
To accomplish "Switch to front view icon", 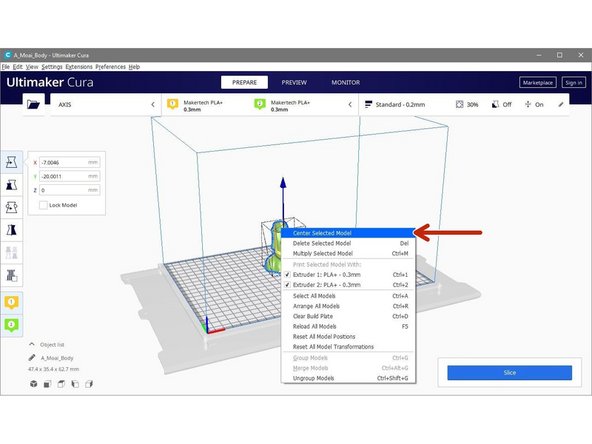I will (x=47, y=384).
